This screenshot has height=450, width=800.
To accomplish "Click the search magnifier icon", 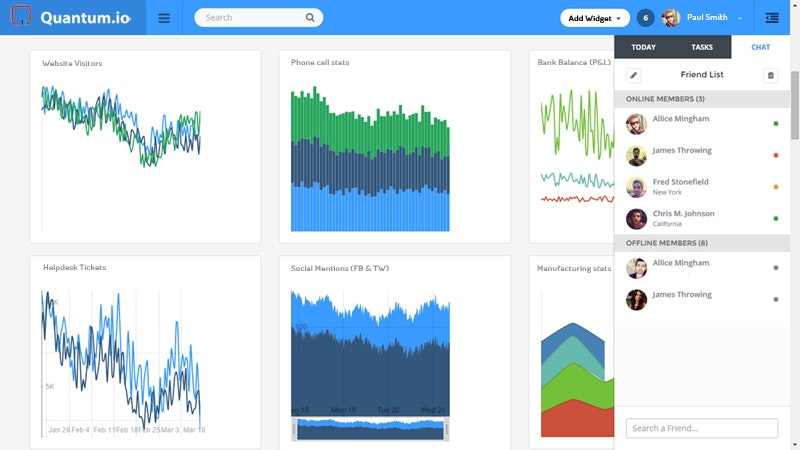I will click(x=310, y=17).
